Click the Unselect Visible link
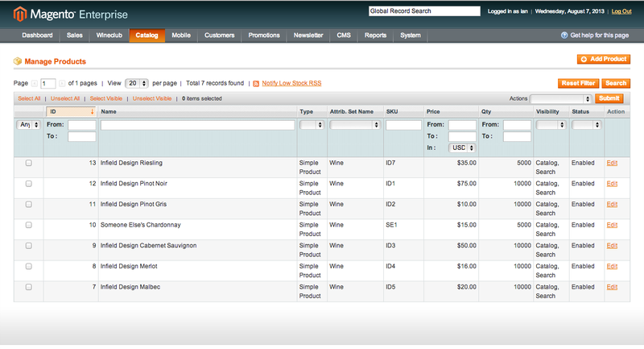Image resolution: width=644 pixels, height=349 pixels. 152,98
